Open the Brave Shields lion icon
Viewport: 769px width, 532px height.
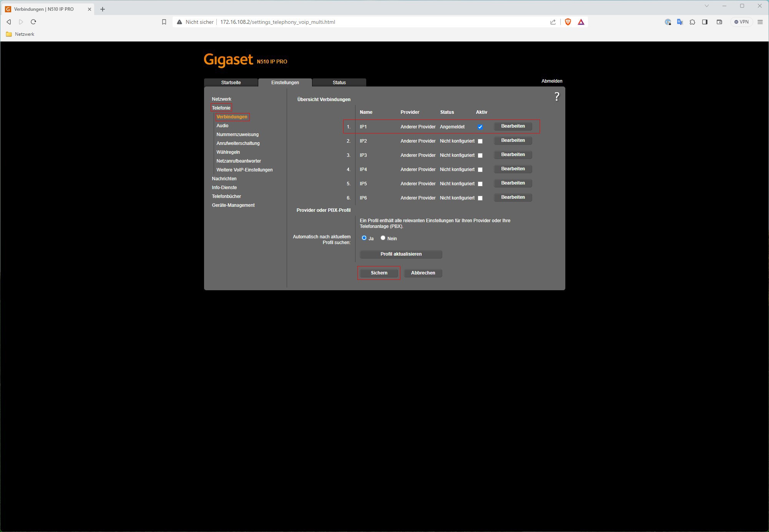point(568,22)
